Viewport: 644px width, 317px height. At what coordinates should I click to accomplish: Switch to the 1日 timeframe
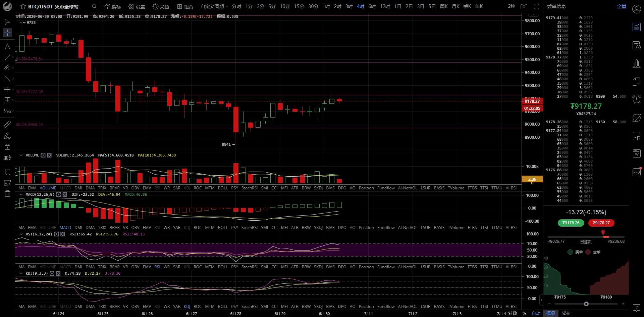[397, 6]
